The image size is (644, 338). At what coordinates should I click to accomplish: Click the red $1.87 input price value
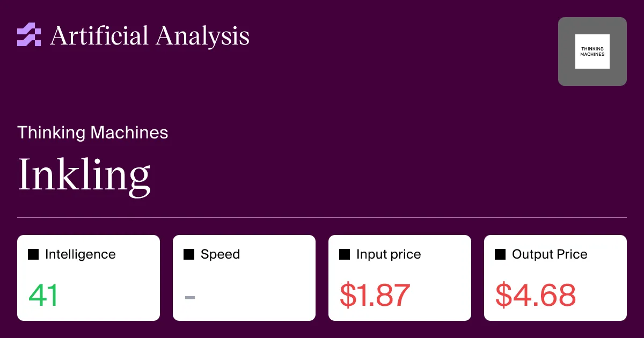[x=375, y=295]
